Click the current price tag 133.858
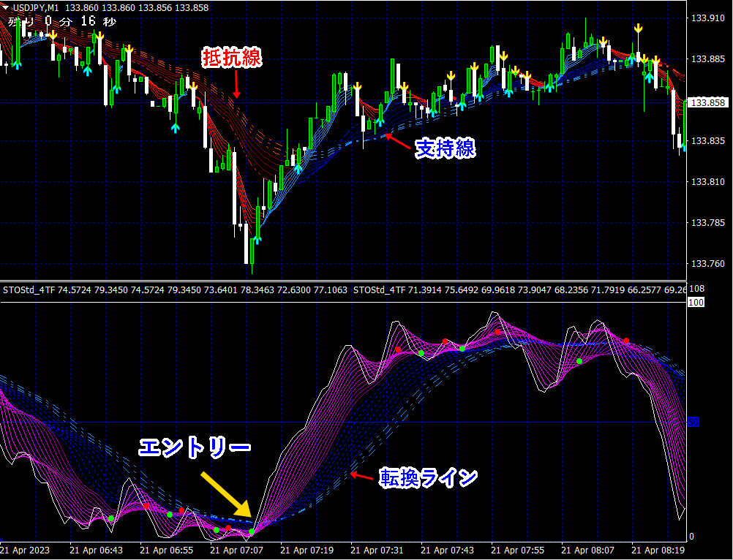Image resolution: width=733 pixels, height=560 pixels. point(707,103)
